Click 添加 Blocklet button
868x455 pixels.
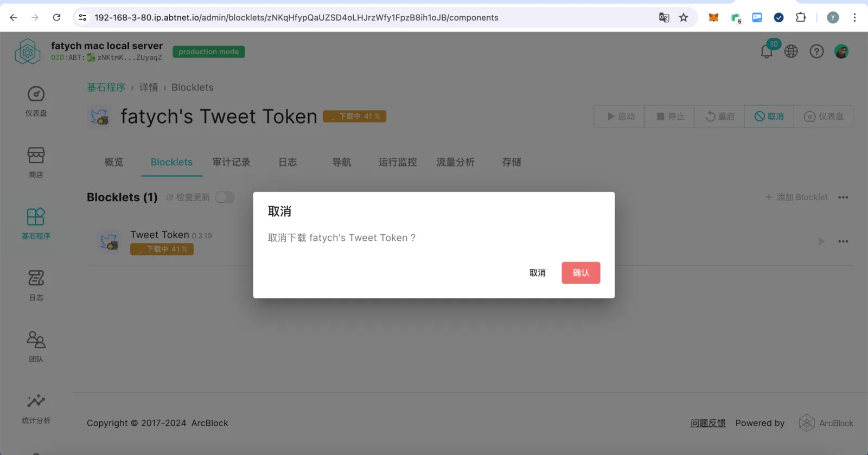pyautogui.click(x=796, y=197)
